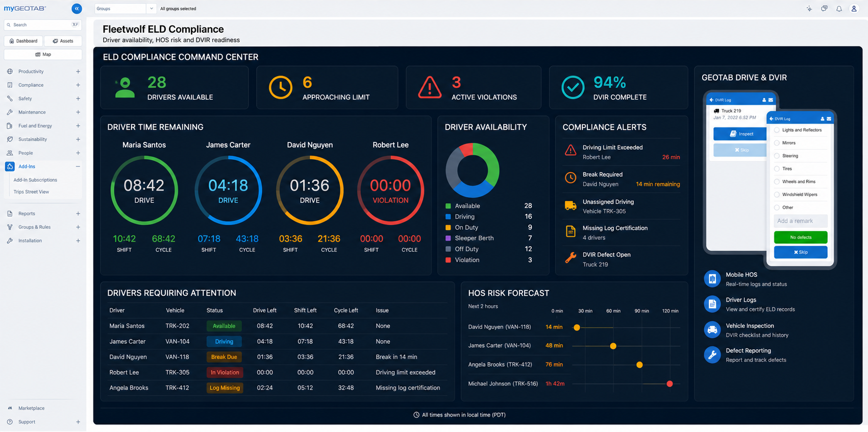Viewport: 868px width, 432px height.
Task: Click the Productivity globe icon in the sidebar
Action: (x=10, y=71)
